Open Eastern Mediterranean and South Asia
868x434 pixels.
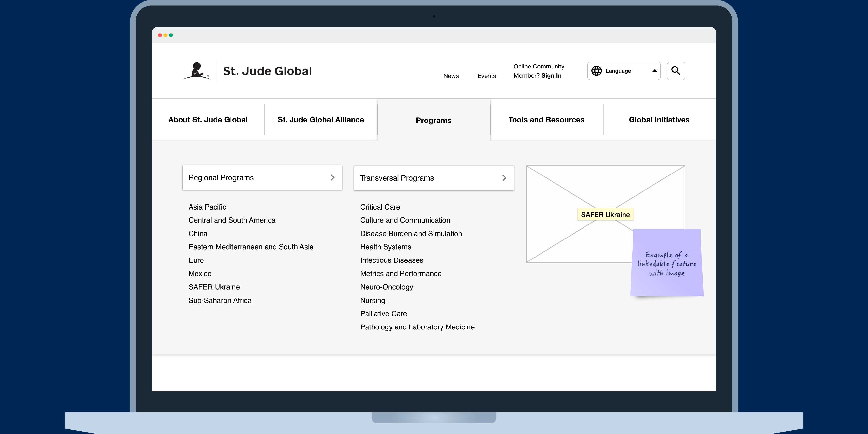251,247
